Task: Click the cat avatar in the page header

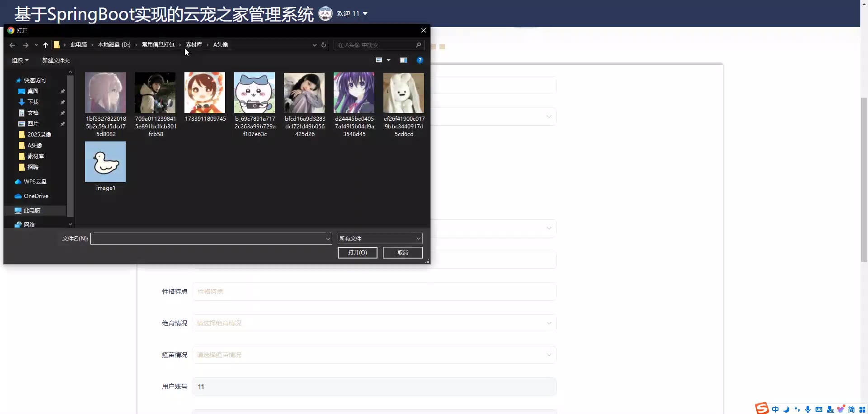Action: pos(325,14)
